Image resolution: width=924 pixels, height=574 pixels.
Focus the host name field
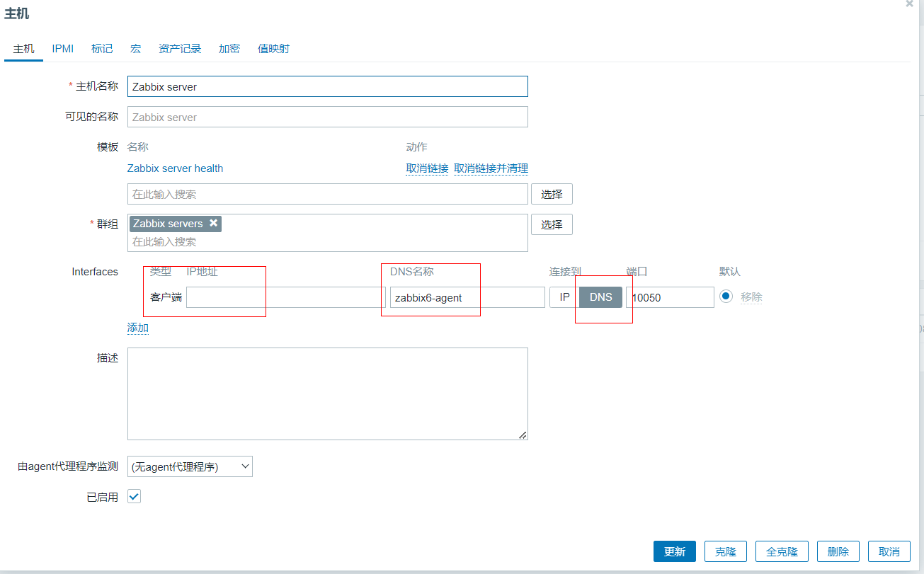click(x=328, y=86)
